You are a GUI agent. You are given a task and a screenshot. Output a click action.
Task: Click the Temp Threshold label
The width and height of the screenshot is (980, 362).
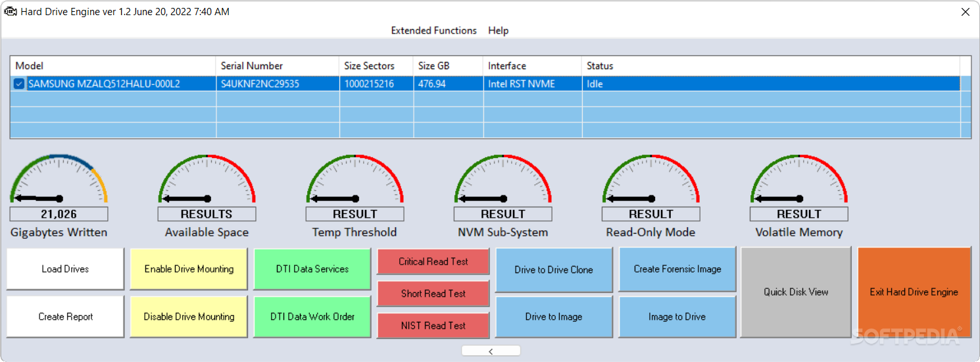(x=355, y=232)
